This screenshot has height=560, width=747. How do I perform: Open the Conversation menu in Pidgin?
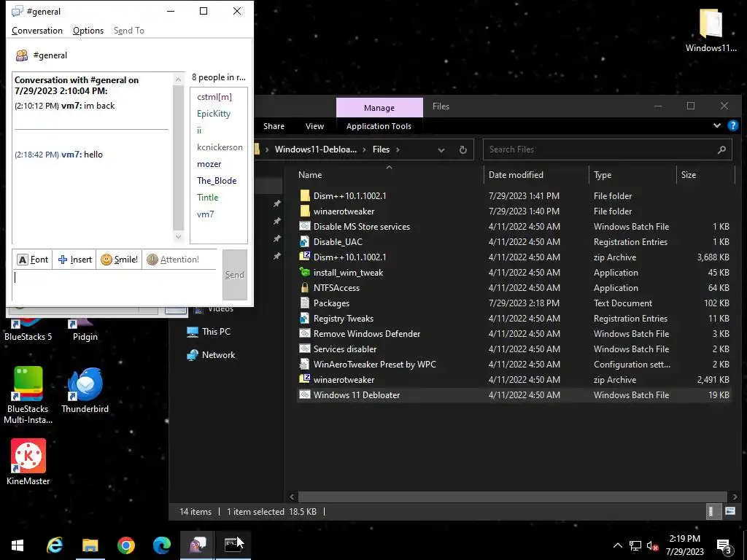click(37, 31)
